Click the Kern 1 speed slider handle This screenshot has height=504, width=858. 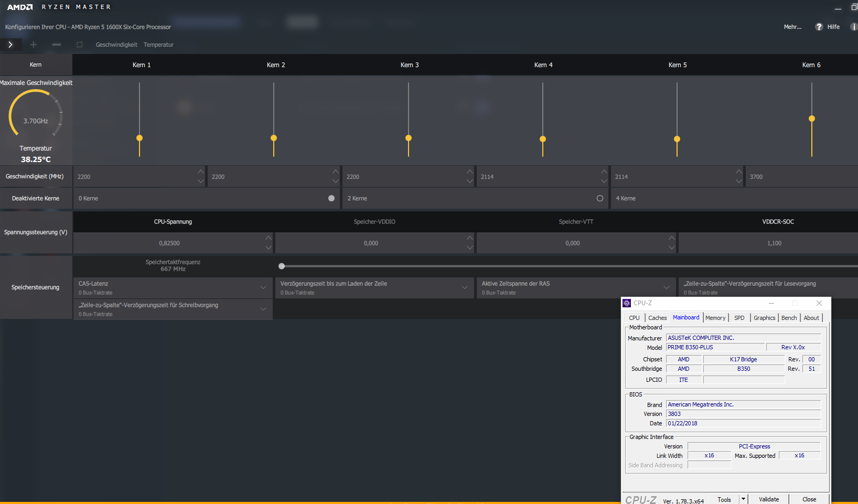[140, 138]
